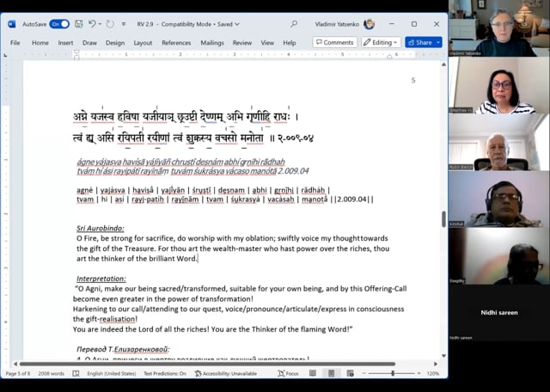This screenshot has height=392, width=550.
Task: Click the word 'realisation' with red underline
Action: (118, 319)
